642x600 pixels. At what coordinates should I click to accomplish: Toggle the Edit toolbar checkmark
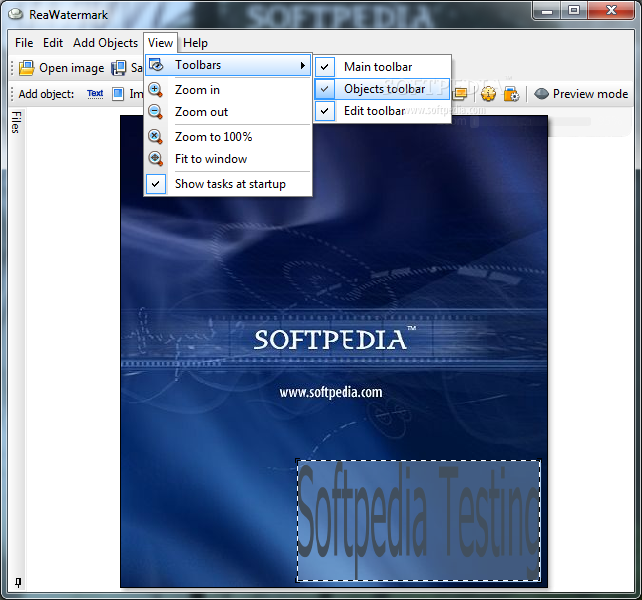(x=325, y=111)
